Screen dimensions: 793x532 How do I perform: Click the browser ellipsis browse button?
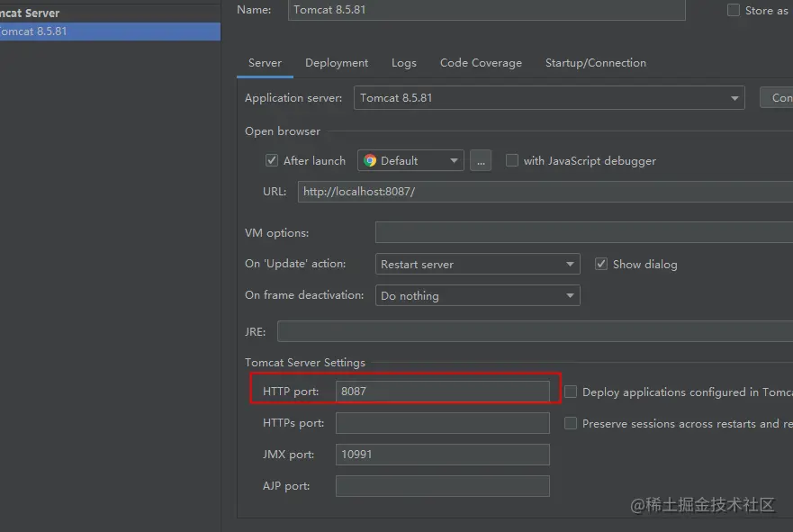(x=481, y=161)
